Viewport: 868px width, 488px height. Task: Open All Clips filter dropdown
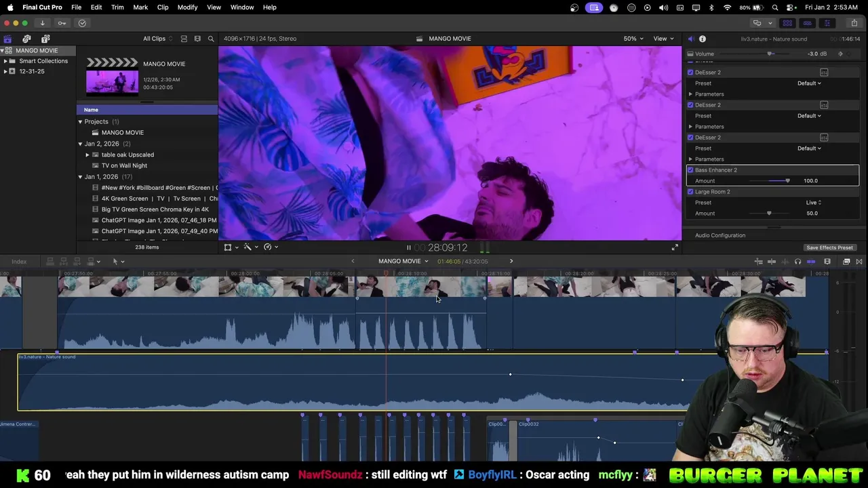[x=157, y=39]
